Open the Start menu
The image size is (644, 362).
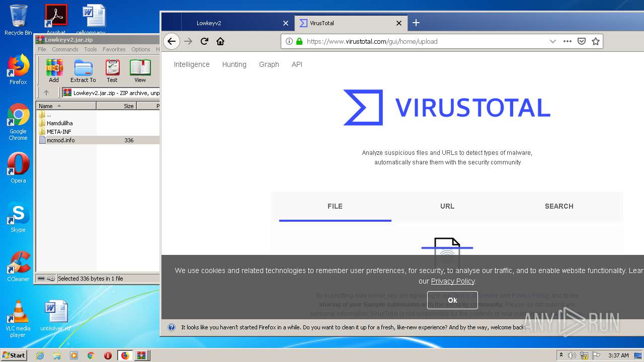(14, 355)
